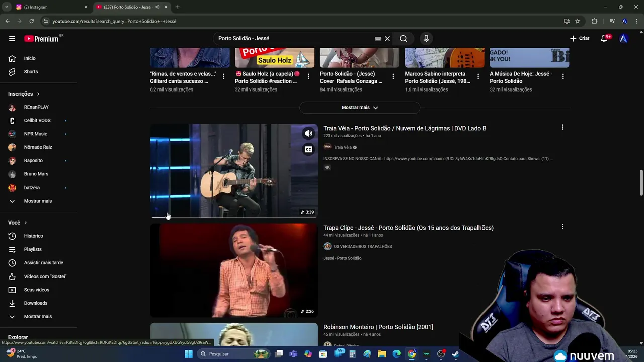
Task: Mute the YouTube tab audio icon
Action: click(157, 7)
